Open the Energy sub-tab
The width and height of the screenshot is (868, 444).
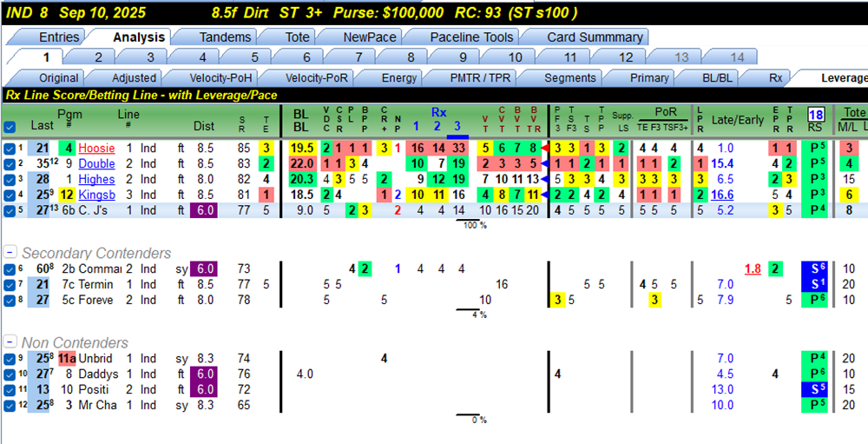pos(398,78)
